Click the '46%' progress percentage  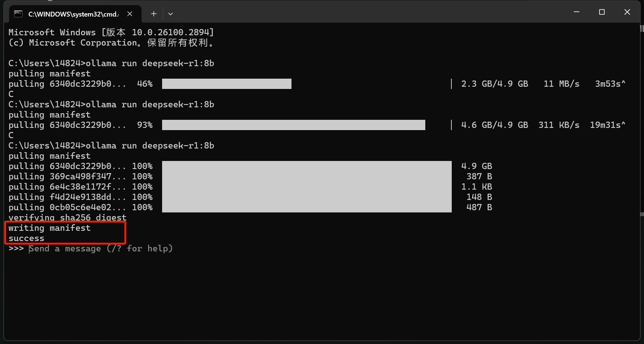click(145, 84)
